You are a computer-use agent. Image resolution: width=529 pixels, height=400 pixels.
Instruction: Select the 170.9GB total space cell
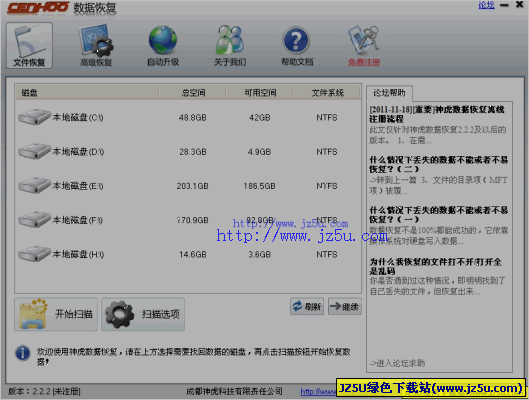[x=193, y=220]
